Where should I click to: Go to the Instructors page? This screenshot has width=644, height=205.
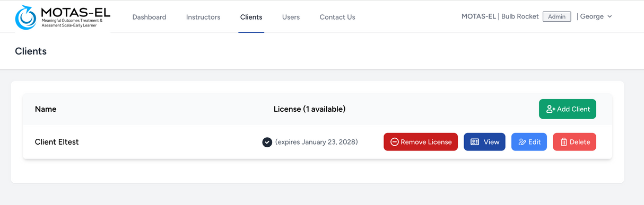point(203,17)
